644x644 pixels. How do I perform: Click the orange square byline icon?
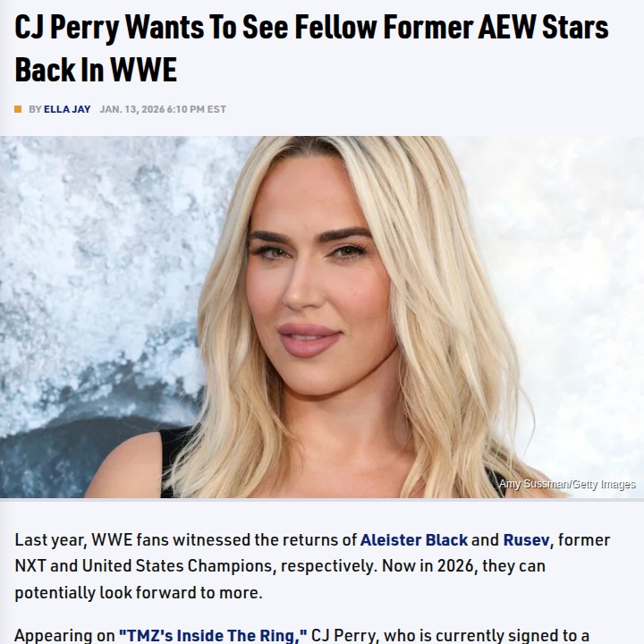click(x=18, y=109)
